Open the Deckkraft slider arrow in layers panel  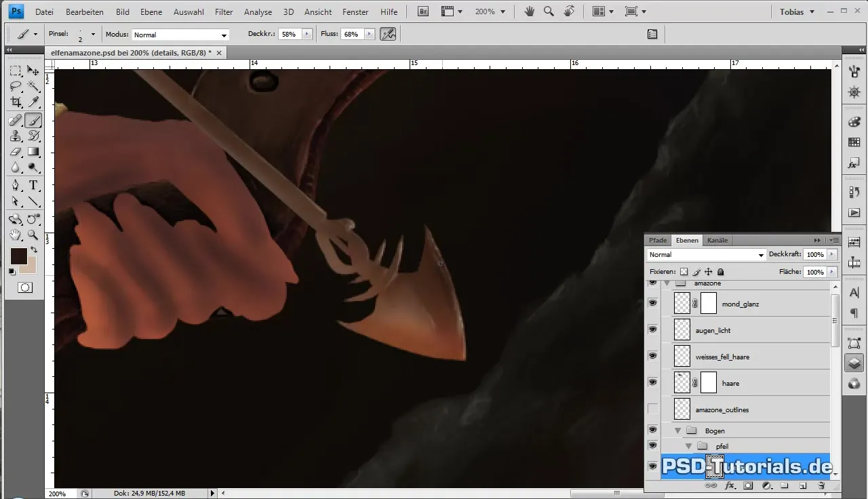(832, 255)
